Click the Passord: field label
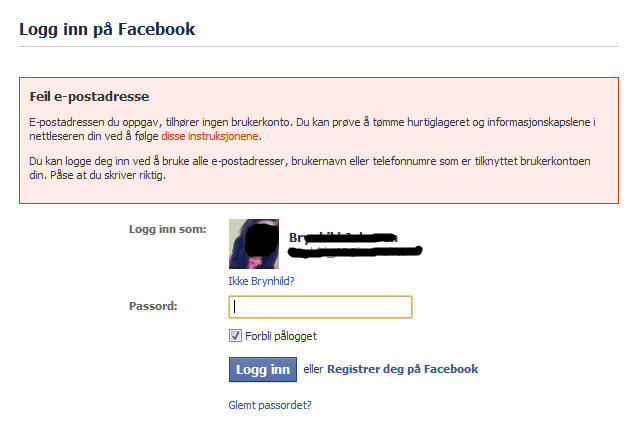Viewport: 636px width, 435px height. tap(153, 306)
